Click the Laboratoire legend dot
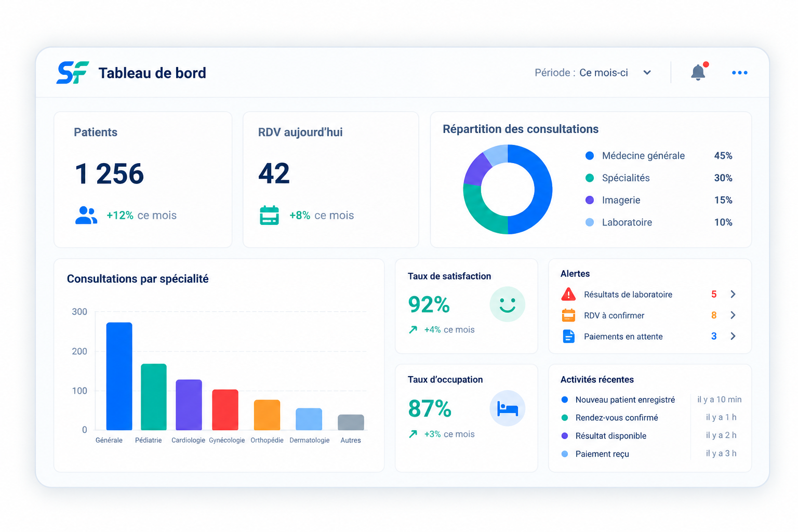This screenshot has width=798, height=532. (x=590, y=222)
